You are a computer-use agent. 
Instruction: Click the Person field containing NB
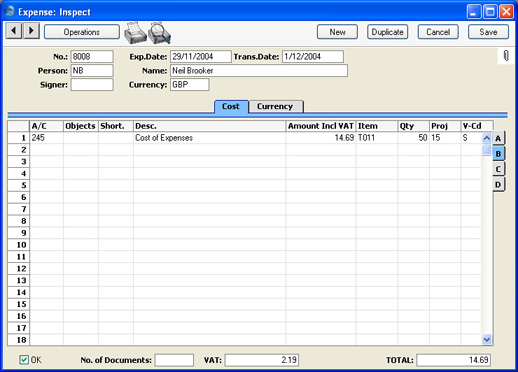pyautogui.click(x=92, y=71)
